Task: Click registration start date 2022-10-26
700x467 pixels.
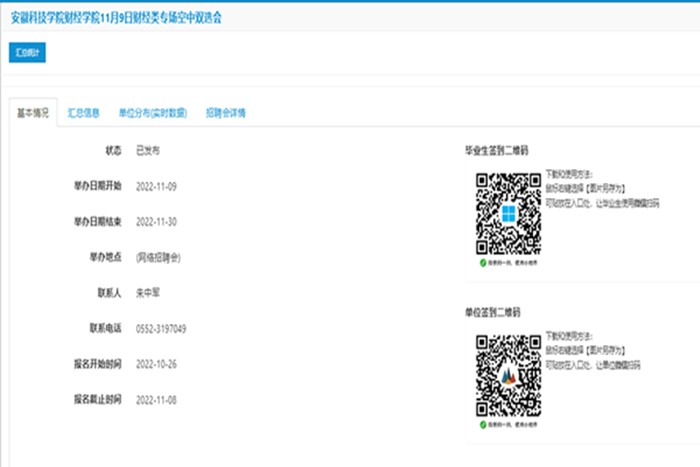Action: [160, 364]
